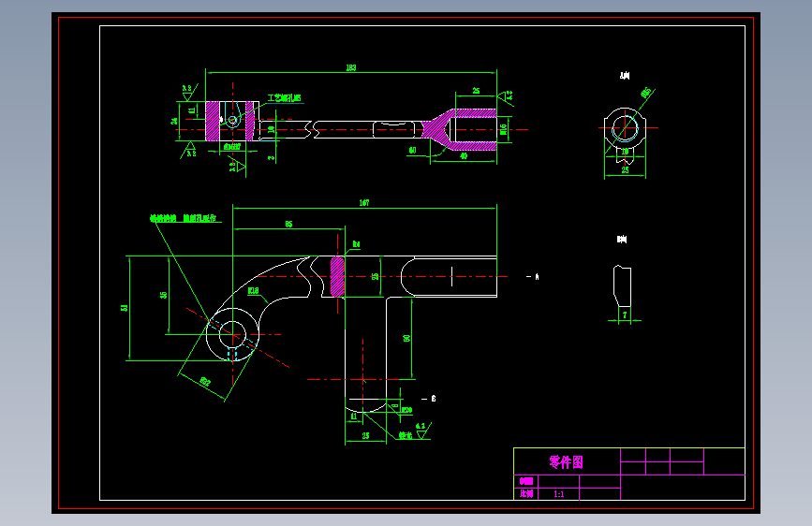Click the 60 vertical dimension label

coord(407,338)
